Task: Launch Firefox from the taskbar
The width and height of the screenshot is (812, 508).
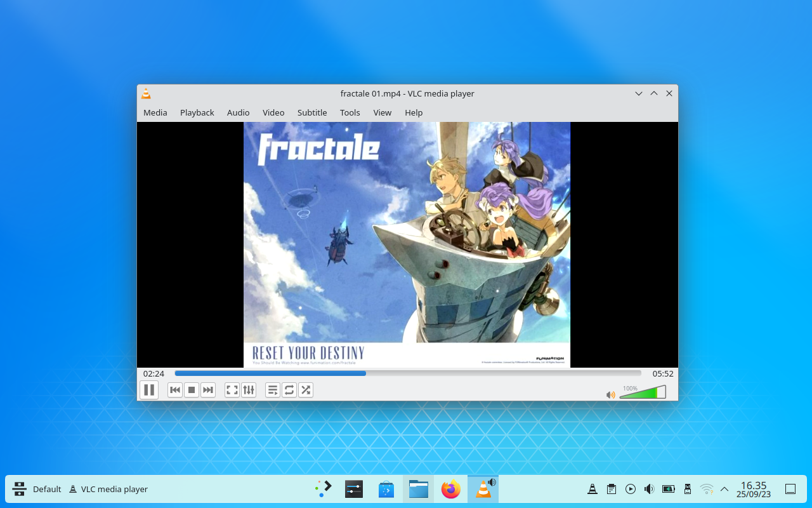Action: pos(451,489)
